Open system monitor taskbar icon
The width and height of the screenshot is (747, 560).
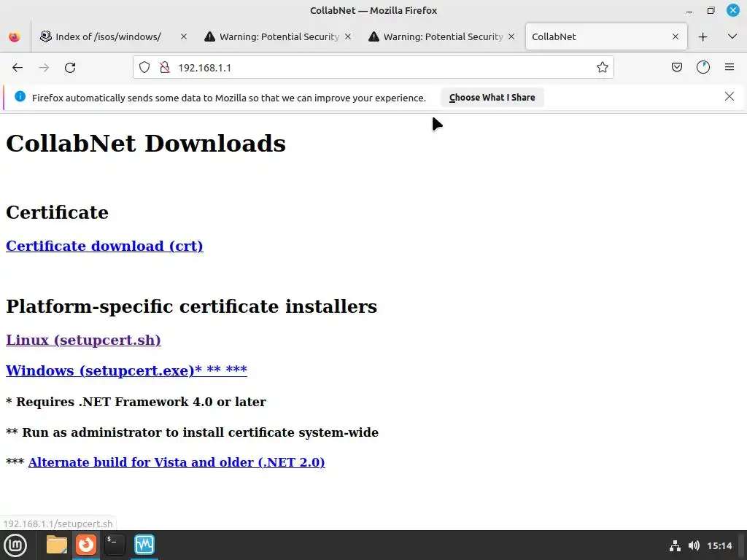[x=144, y=545]
